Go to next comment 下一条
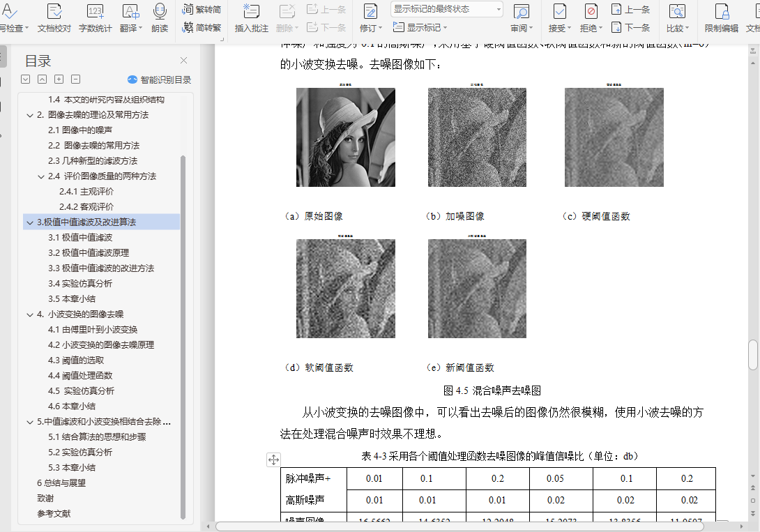This screenshot has height=532, width=760. tap(326, 28)
